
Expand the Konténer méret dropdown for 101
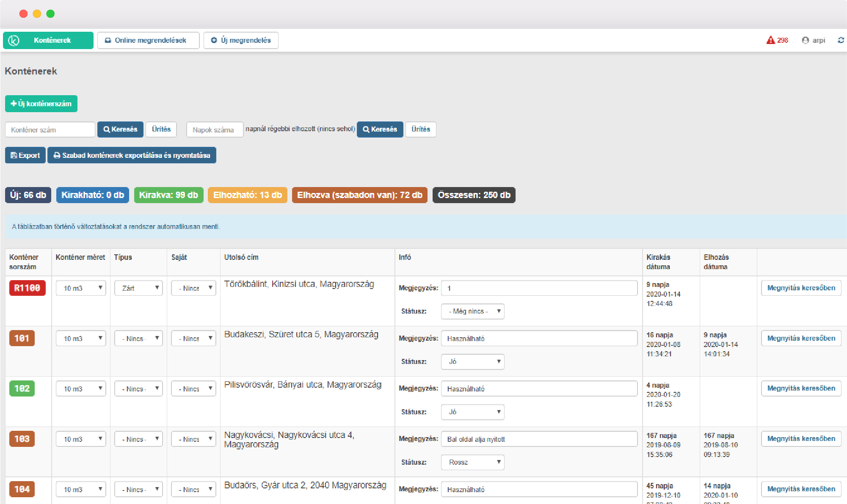coord(81,339)
